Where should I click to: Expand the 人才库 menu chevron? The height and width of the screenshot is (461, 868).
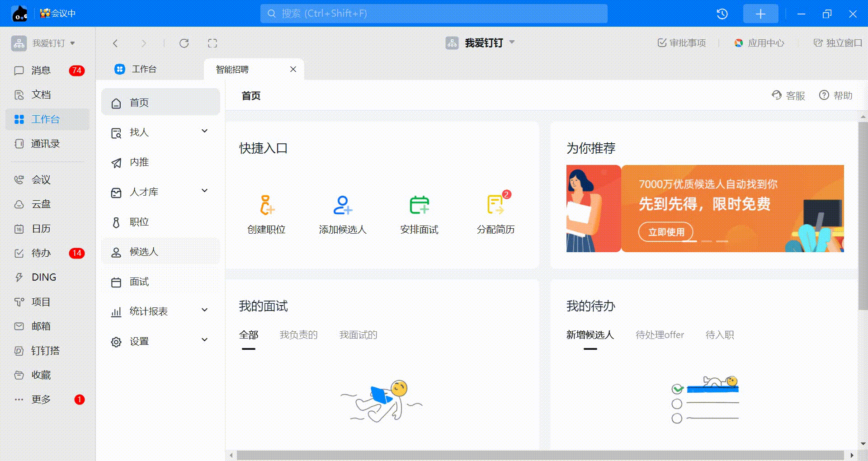[x=204, y=191]
